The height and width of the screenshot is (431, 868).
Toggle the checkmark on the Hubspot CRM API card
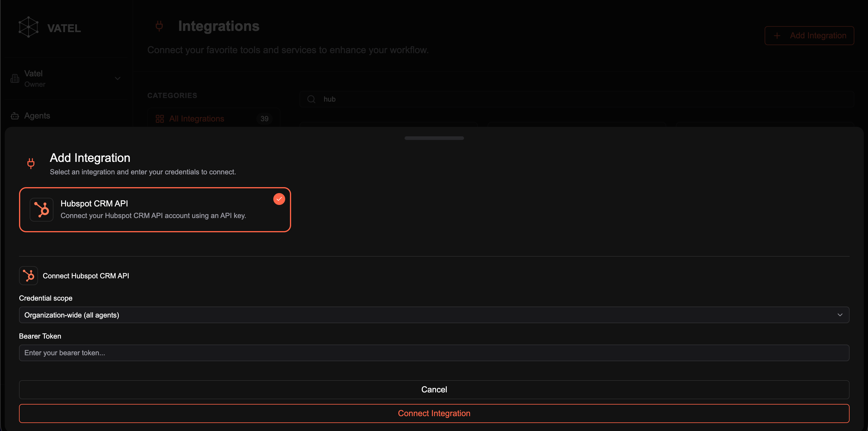tap(279, 199)
